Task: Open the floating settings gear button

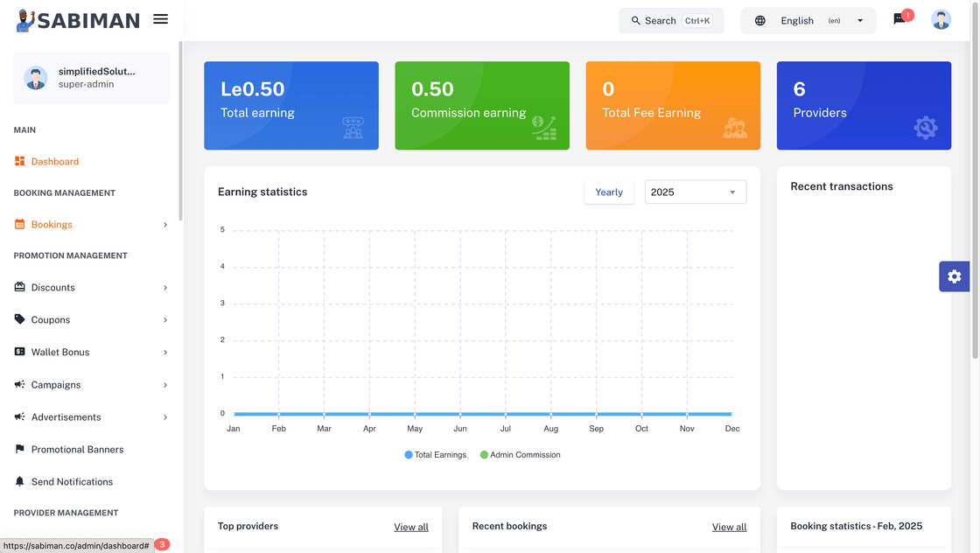Action: coord(954,276)
